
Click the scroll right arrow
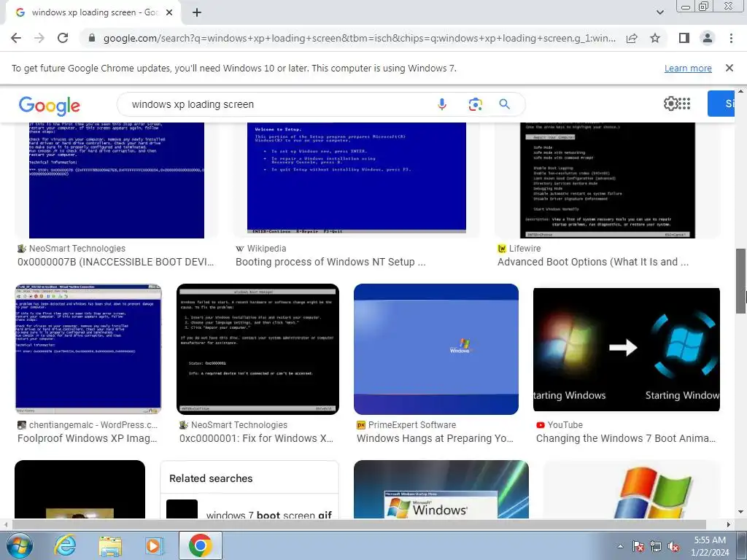pos(729,524)
